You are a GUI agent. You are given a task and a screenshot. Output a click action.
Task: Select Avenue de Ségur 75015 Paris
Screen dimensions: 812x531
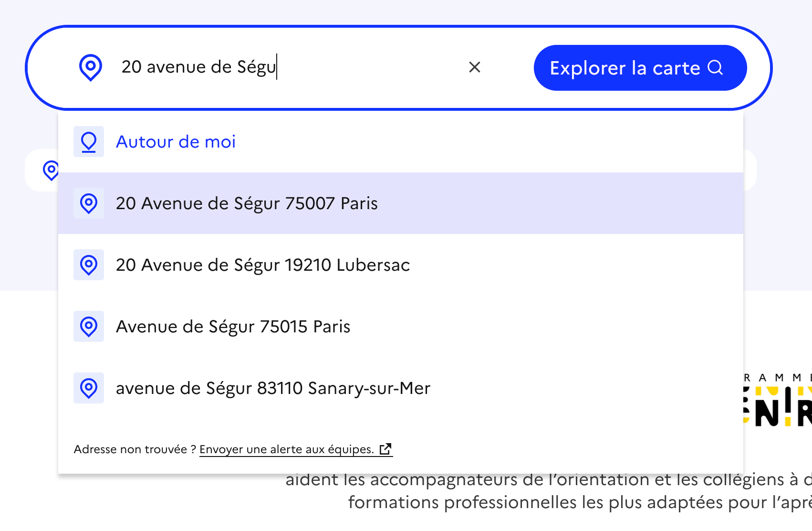pyautogui.click(x=233, y=327)
